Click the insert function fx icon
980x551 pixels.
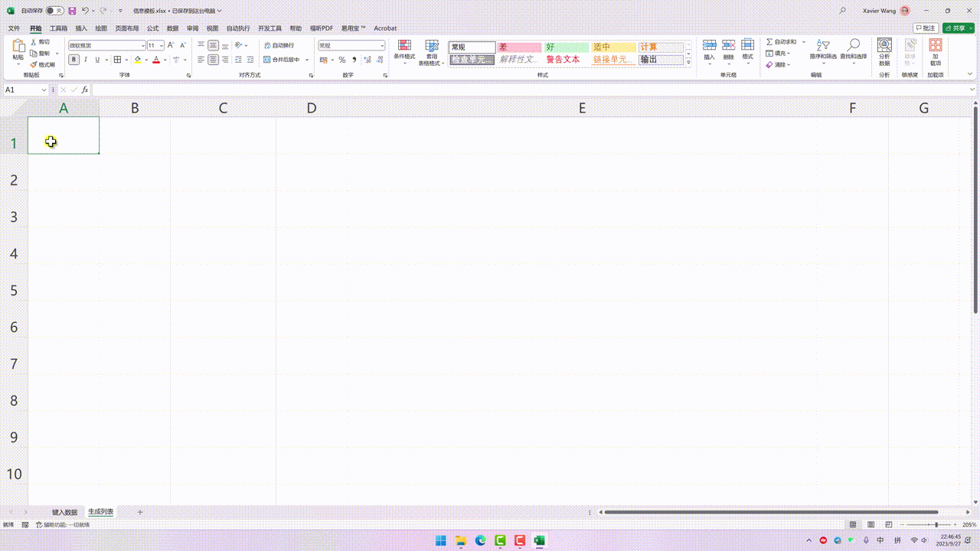[x=85, y=90]
